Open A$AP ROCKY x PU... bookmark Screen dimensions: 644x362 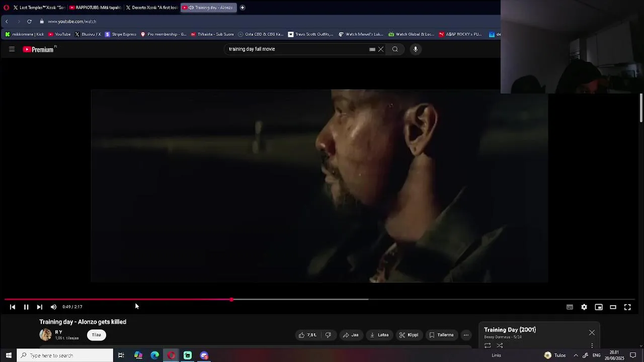click(460, 34)
